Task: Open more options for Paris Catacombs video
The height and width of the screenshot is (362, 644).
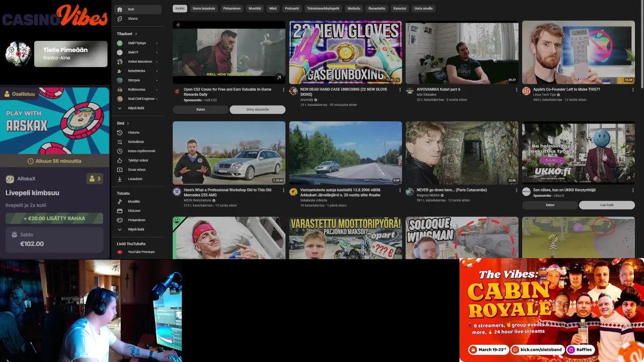Action: tap(516, 191)
